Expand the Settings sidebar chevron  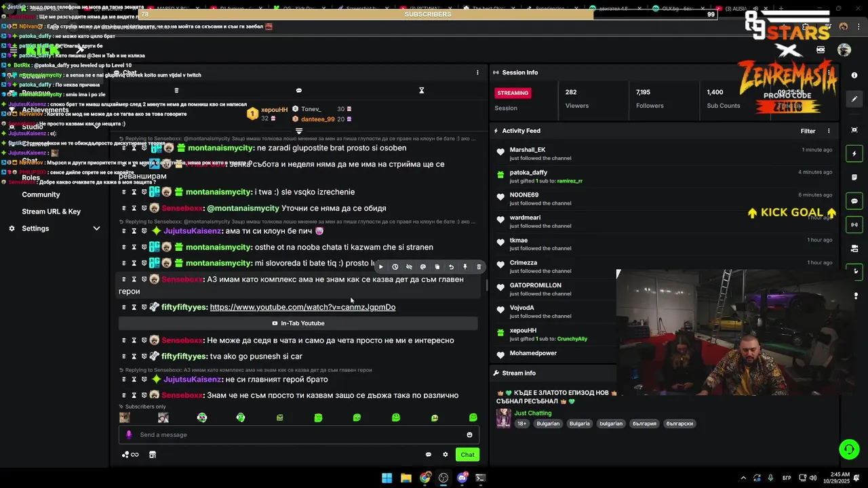(x=96, y=228)
